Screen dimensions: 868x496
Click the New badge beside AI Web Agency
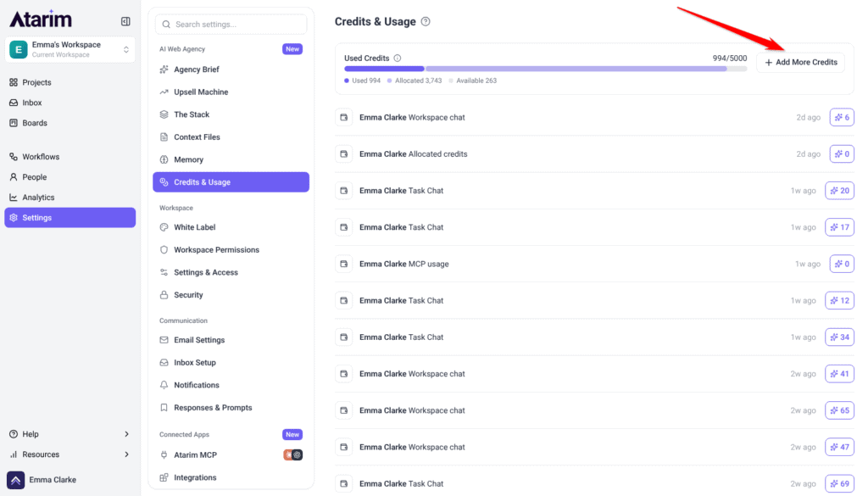click(292, 48)
